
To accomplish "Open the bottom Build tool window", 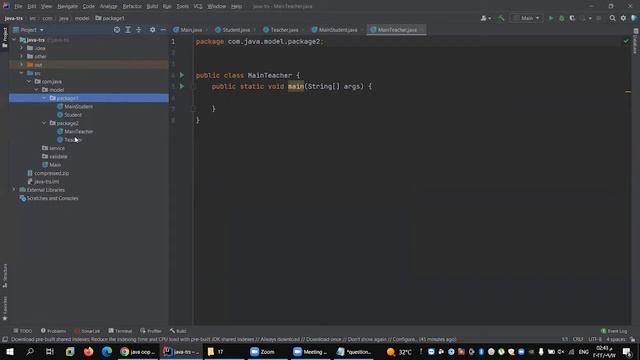I will click(x=178, y=331).
